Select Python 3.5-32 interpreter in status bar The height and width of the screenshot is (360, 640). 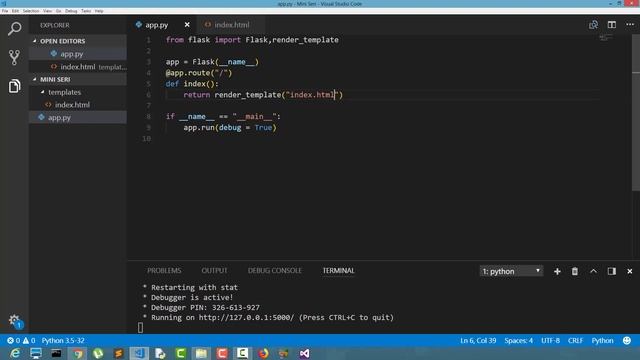tap(63, 340)
